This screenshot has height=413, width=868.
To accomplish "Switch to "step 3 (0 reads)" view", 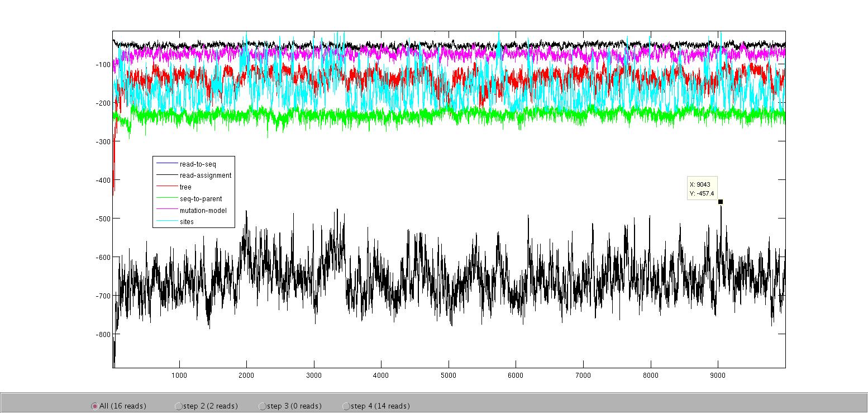I will click(x=263, y=406).
